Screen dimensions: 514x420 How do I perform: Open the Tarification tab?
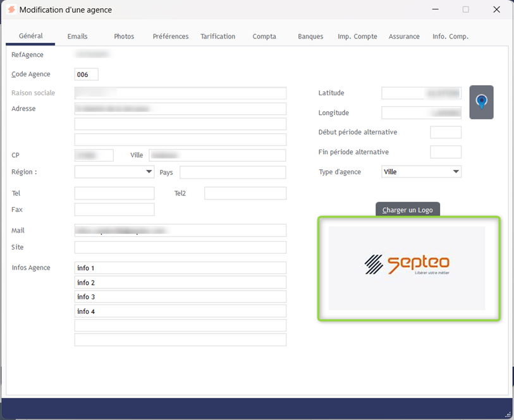(217, 37)
